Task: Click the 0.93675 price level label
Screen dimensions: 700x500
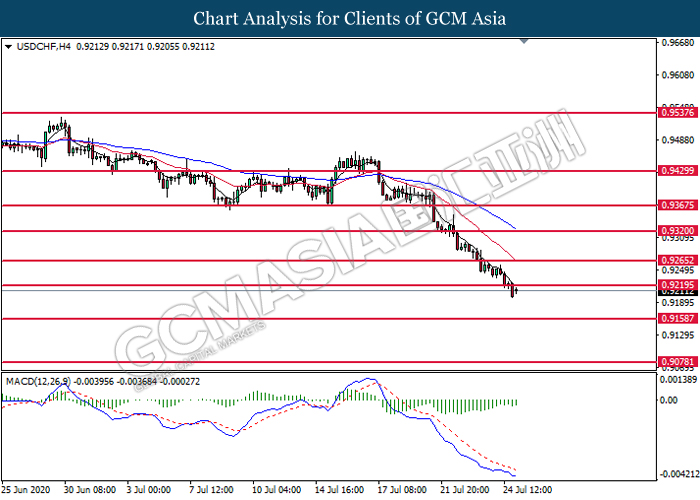Action: click(x=678, y=205)
